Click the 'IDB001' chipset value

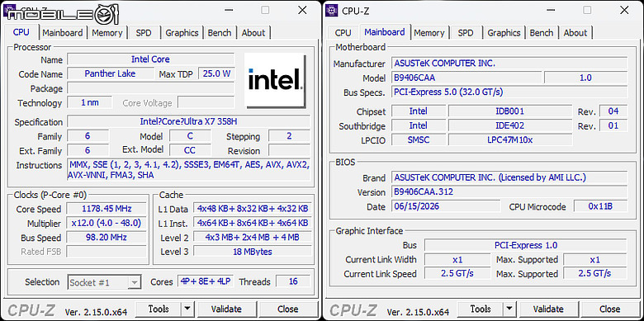coord(510,111)
